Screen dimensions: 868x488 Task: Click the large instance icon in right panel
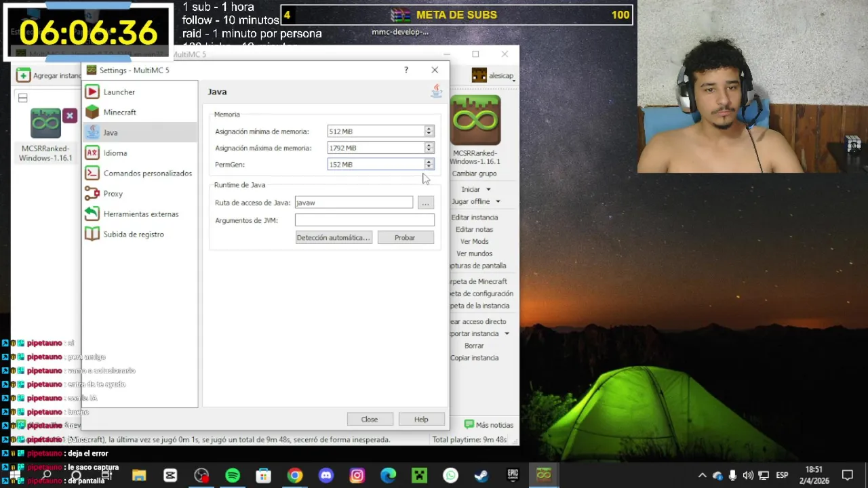click(475, 120)
